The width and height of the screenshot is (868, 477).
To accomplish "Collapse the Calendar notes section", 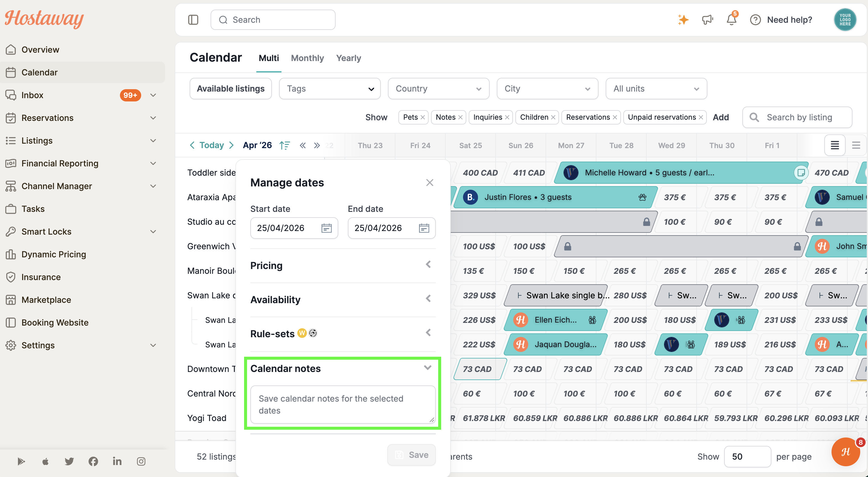I will [427, 368].
